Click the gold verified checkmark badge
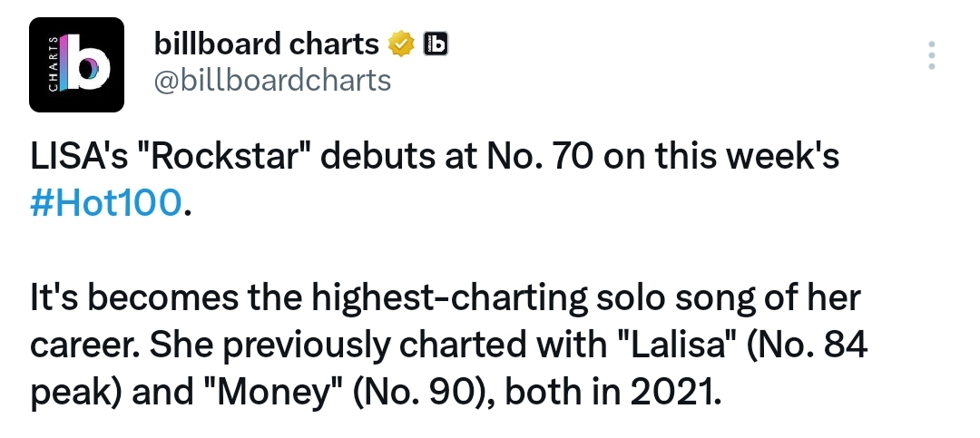The height and width of the screenshot is (438, 980). click(401, 44)
